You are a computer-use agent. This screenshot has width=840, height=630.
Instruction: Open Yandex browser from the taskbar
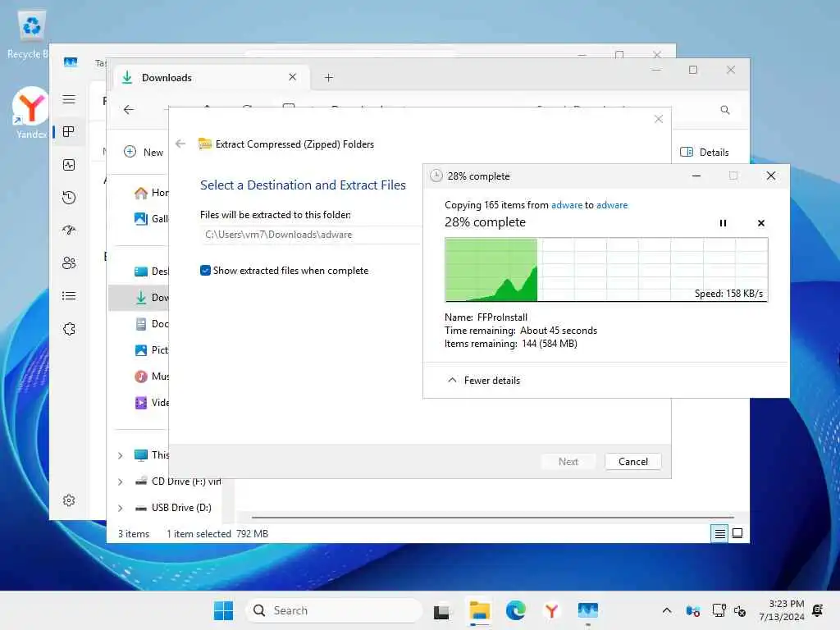[x=552, y=610]
